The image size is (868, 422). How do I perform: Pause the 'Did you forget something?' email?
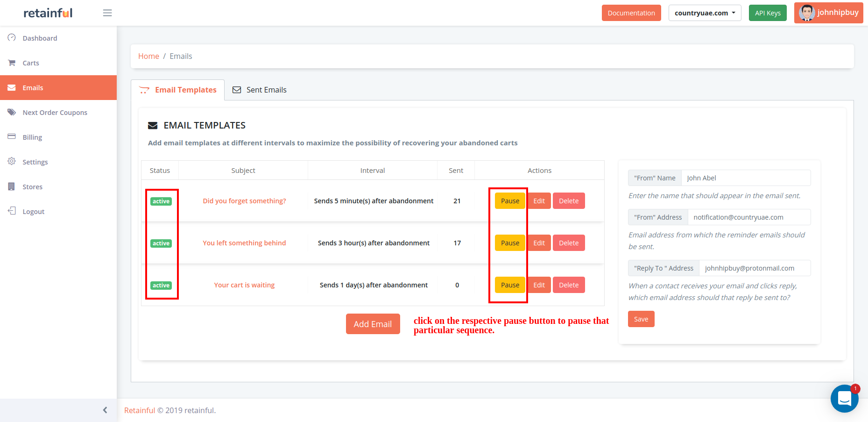509,200
